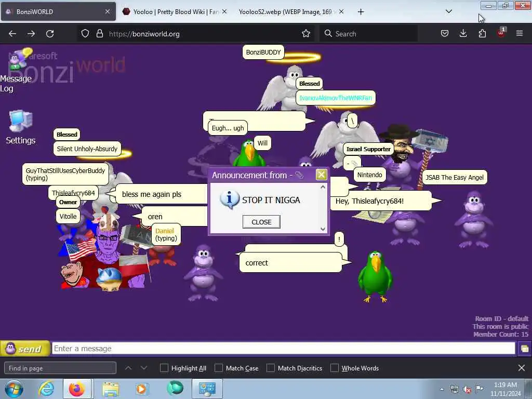Click the site security padlock icon

tap(99, 34)
